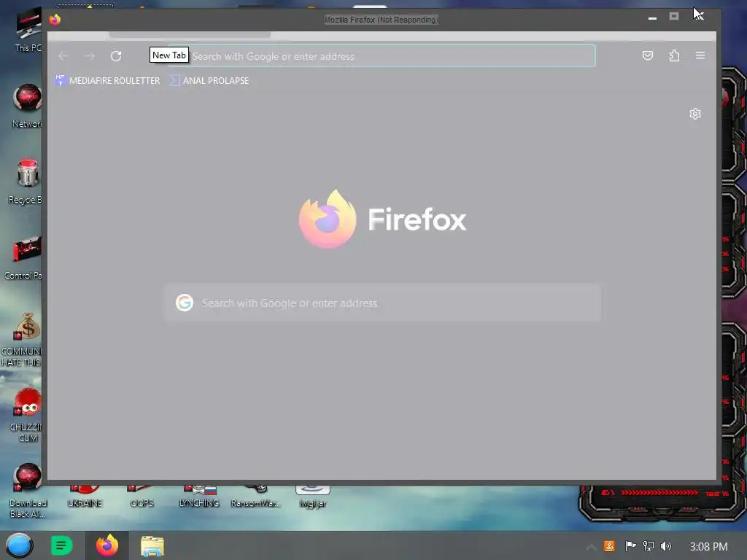
Task: Select the OOPS desktop shortcut
Action: (x=142, y=497)
